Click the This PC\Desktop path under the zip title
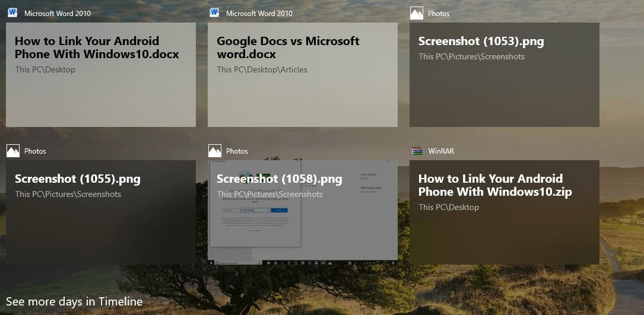644x315 pixels. (449, 207)
